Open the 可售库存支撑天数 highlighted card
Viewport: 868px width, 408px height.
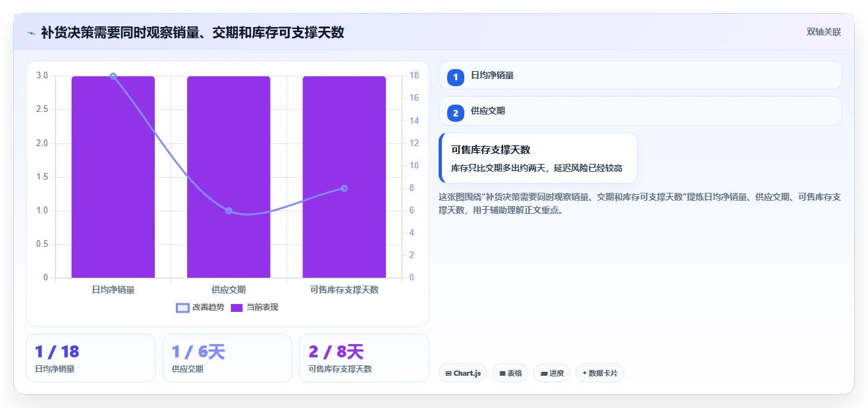pyautogui.click(x=538, y=158)
